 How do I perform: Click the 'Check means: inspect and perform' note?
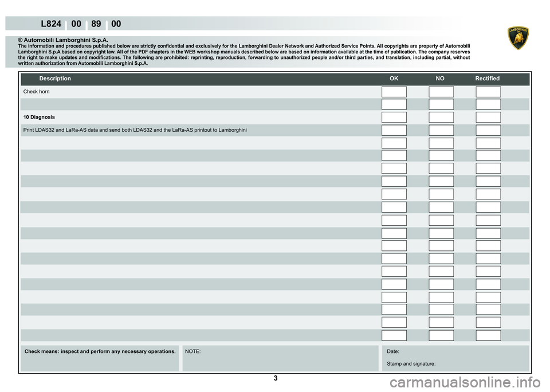click(100, 351)
